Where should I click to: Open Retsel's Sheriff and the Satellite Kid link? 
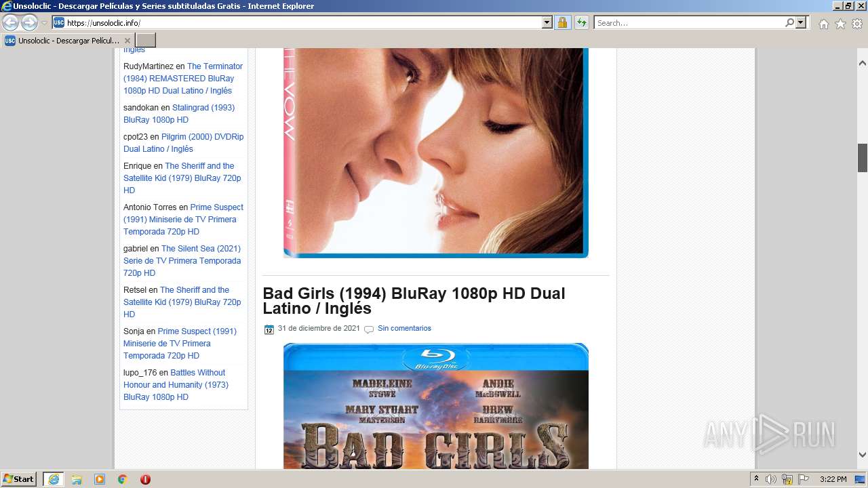pyautogui.click(x=182, y=302)
